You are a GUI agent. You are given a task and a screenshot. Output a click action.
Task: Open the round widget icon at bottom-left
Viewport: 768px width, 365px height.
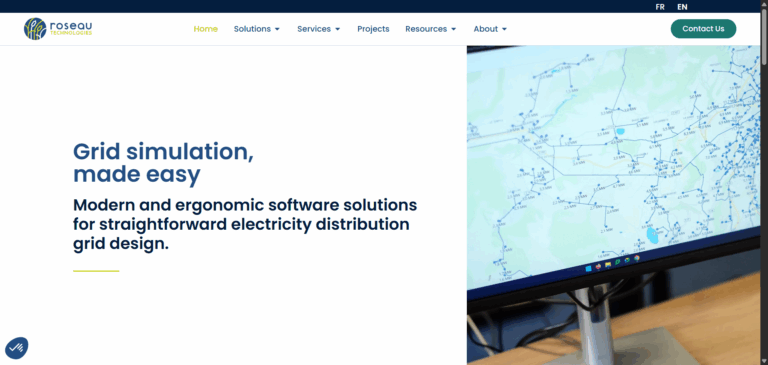pyautogui.click(x=17, y=348)
